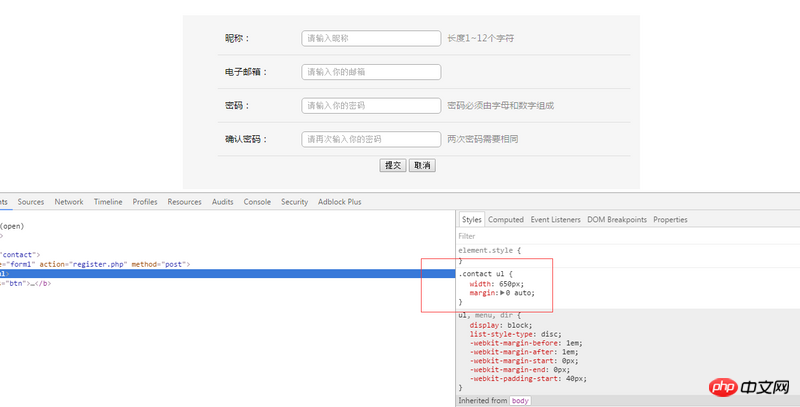Click the margin value 0 auto
The width and height of the screenshot is (800, 407).
pos(520,293)
